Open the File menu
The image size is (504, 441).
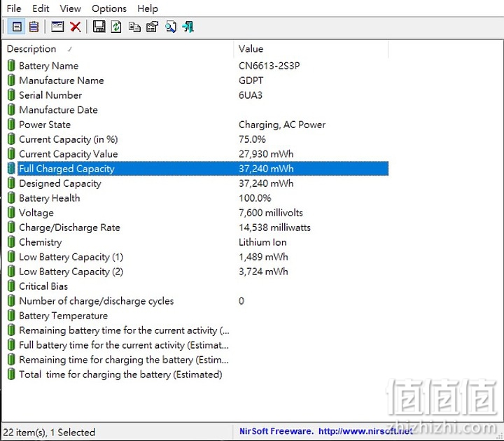coord(14,8)
